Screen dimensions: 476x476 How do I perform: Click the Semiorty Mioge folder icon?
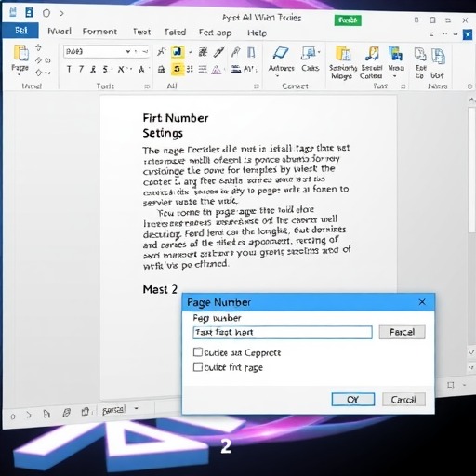343,53
